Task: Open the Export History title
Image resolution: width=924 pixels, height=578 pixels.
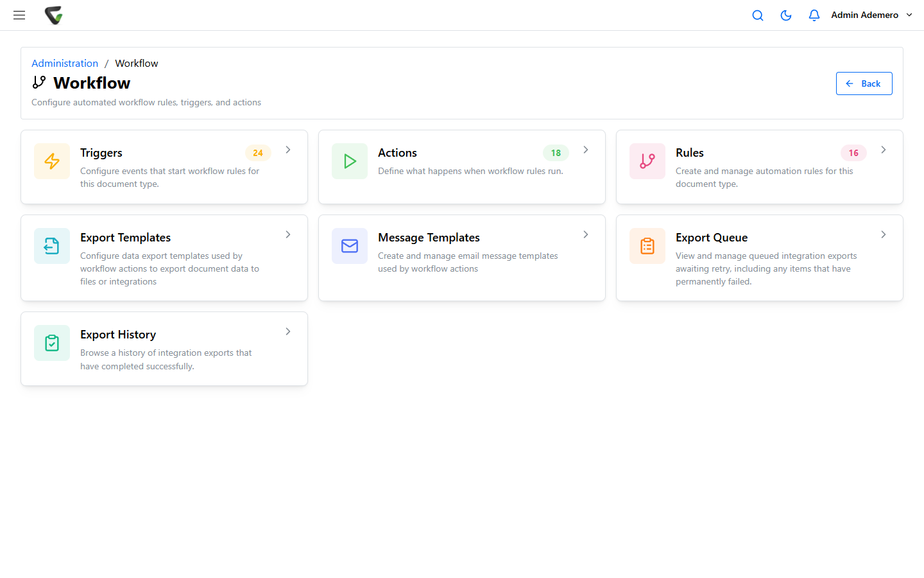Action: [118, 335]
